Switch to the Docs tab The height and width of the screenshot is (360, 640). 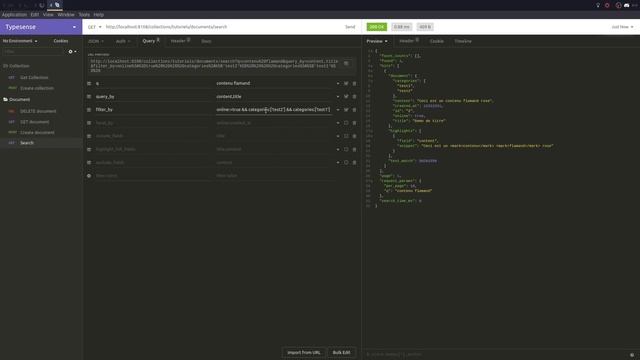206,41
